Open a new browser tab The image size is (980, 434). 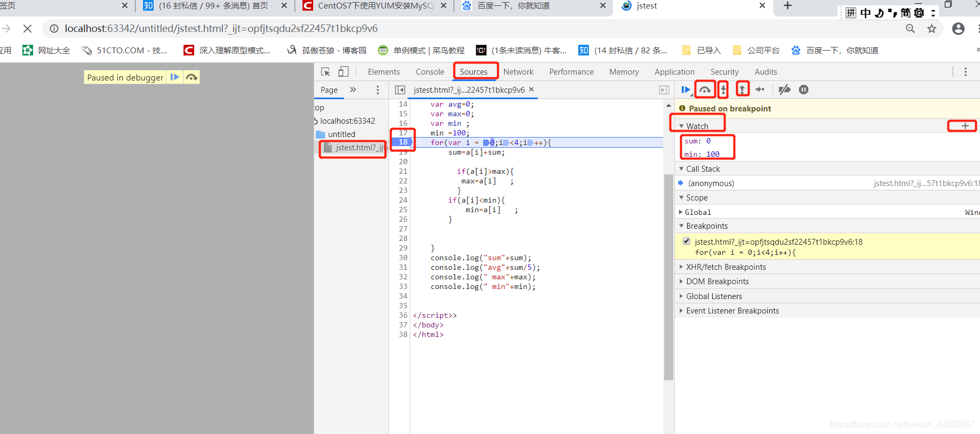[787, 5]
